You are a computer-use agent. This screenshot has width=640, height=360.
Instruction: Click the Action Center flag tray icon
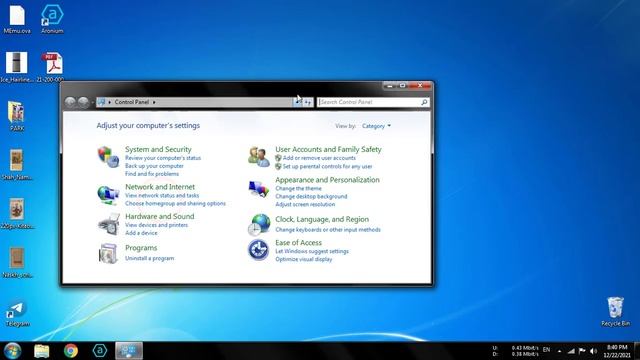pyautogui.click(x=582, y=351)
